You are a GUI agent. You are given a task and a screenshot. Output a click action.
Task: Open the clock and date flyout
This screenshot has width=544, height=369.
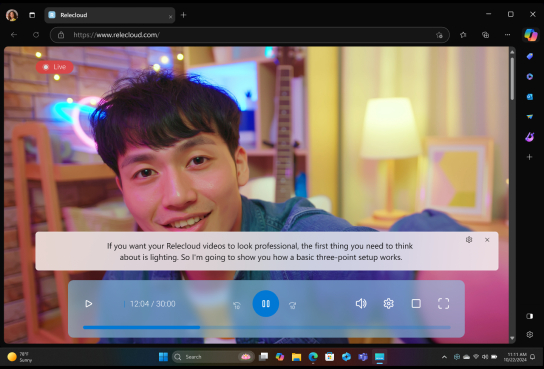point(515,357)
